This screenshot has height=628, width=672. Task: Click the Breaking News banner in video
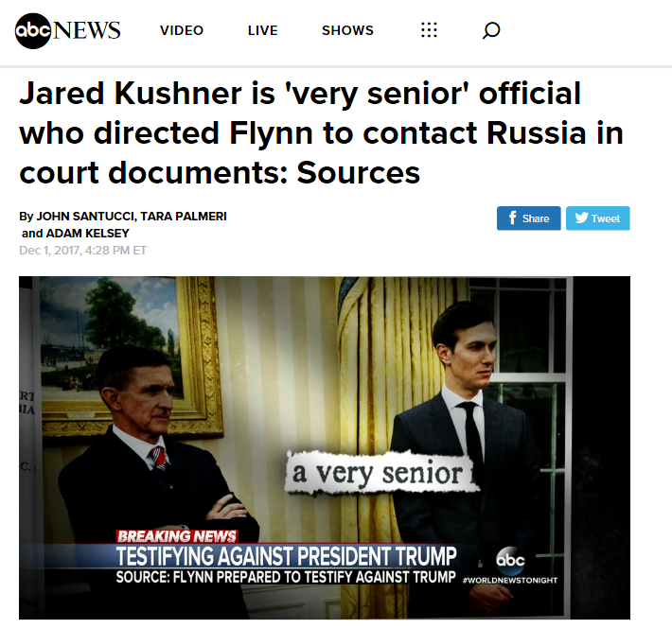[x=177, y=536]
